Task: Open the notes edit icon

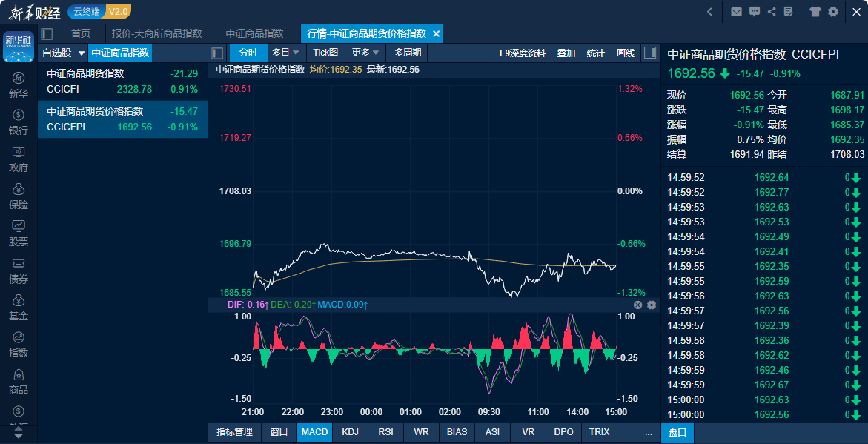Action: pyautogui.click(x=788, y=12)
